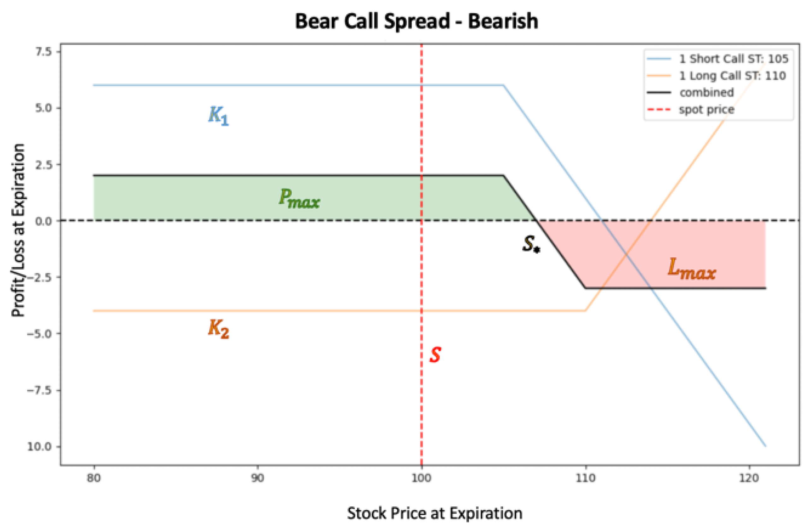Click the x-axis tick label 100
The image size is (810, 532).
421,478
